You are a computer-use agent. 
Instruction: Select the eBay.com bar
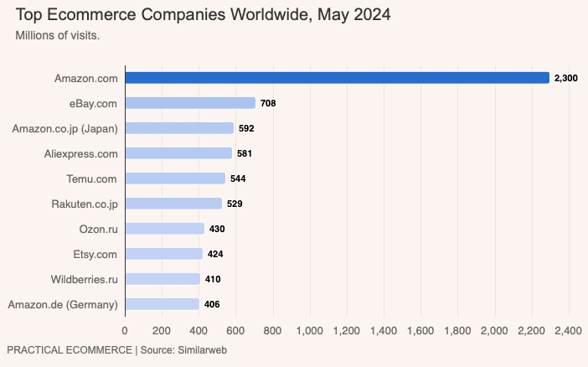190,103
